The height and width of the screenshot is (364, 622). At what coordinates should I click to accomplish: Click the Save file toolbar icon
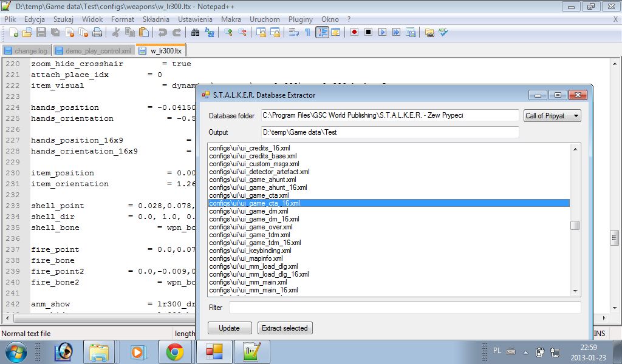point(41,33)
